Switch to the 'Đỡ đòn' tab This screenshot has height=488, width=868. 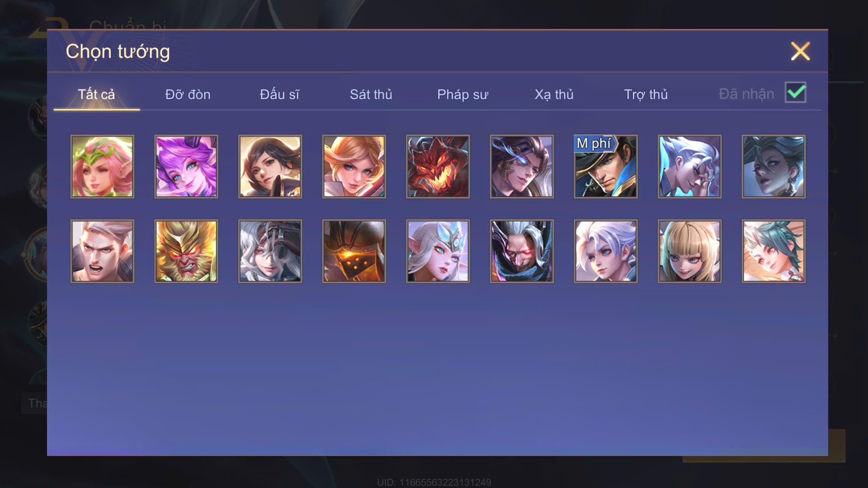tap(188, 94)
